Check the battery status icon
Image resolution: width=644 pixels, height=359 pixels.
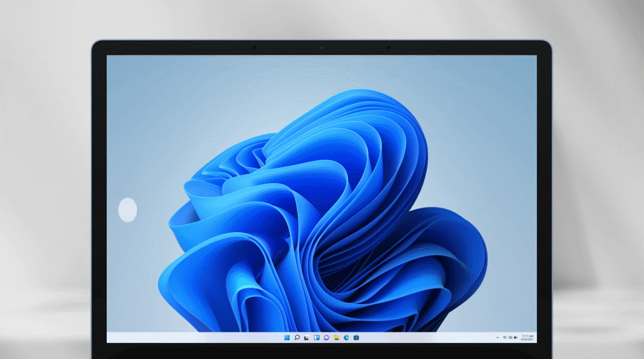[x=515, y=337]
